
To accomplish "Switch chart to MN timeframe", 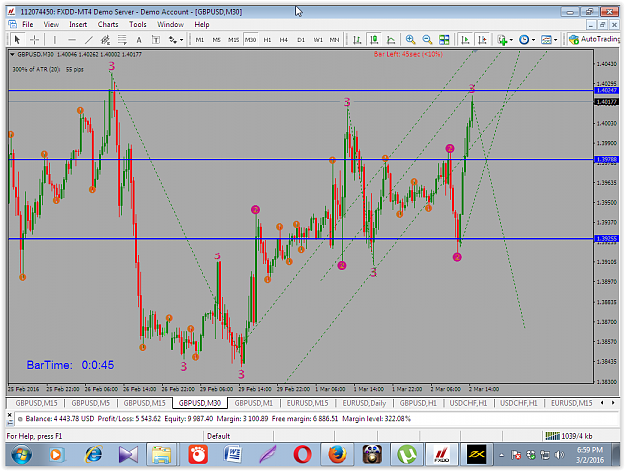I will [x=334, y=39].
